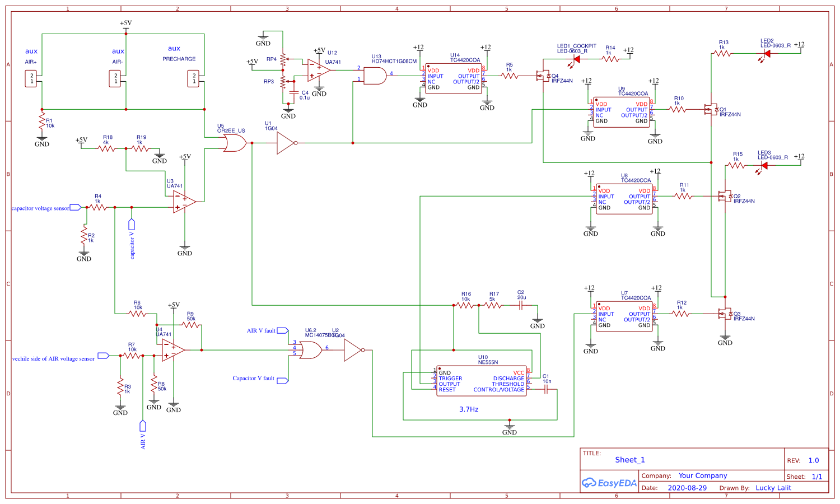Select the UA741 op-amp symbol U3
This screenshot has width=840, height=504.
click(x=182, y=200)
